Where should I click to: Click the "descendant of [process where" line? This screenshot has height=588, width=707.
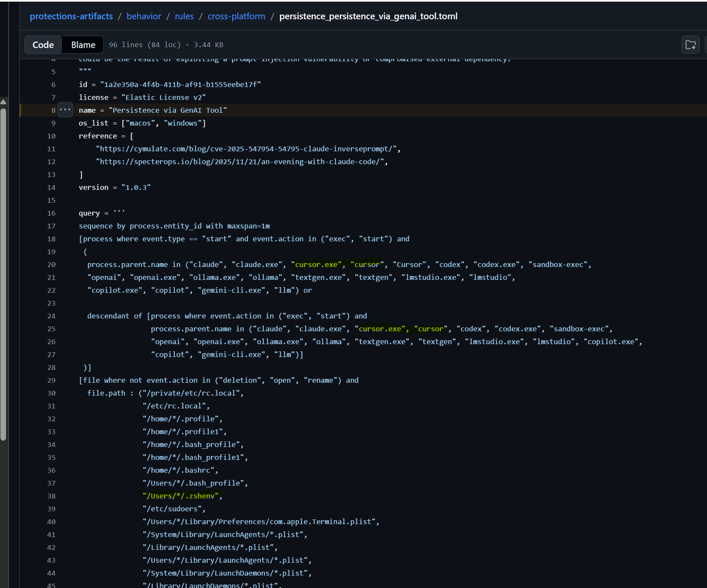pos(227,316)
